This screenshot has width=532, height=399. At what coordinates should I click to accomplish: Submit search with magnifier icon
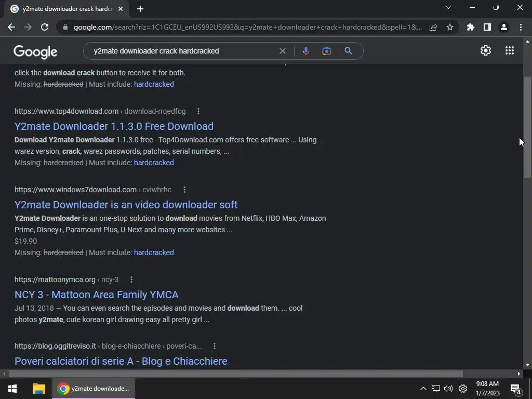(x=348, y=51)
